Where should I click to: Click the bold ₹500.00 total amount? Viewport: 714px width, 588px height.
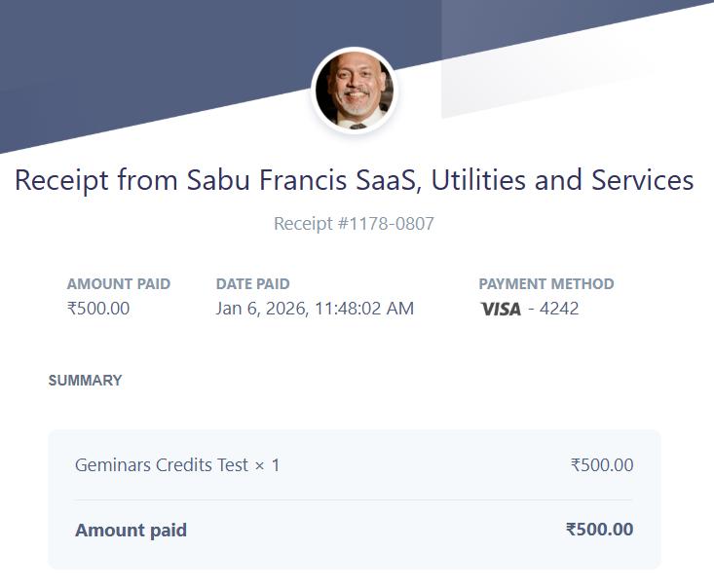click(599, 531)
